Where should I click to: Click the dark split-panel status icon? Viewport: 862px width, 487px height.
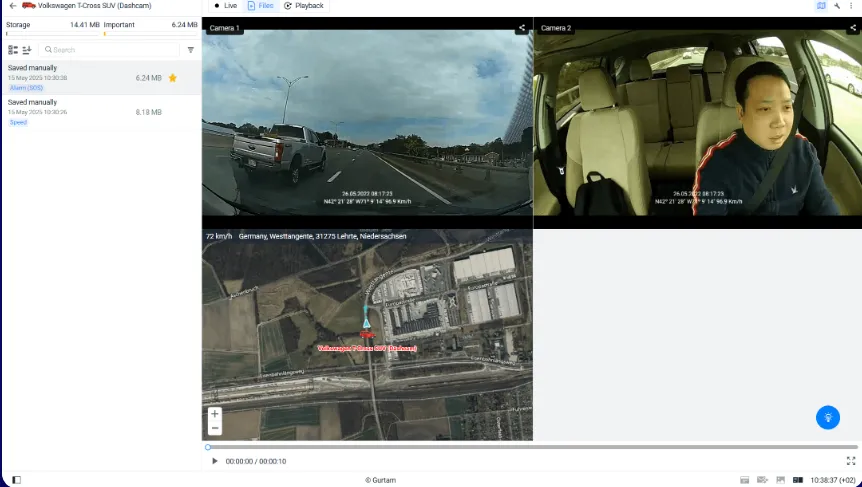click(798, 480)
